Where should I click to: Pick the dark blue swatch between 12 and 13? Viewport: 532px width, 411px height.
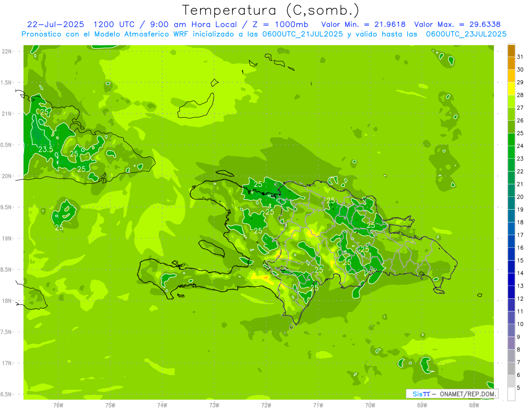[511, 292]
